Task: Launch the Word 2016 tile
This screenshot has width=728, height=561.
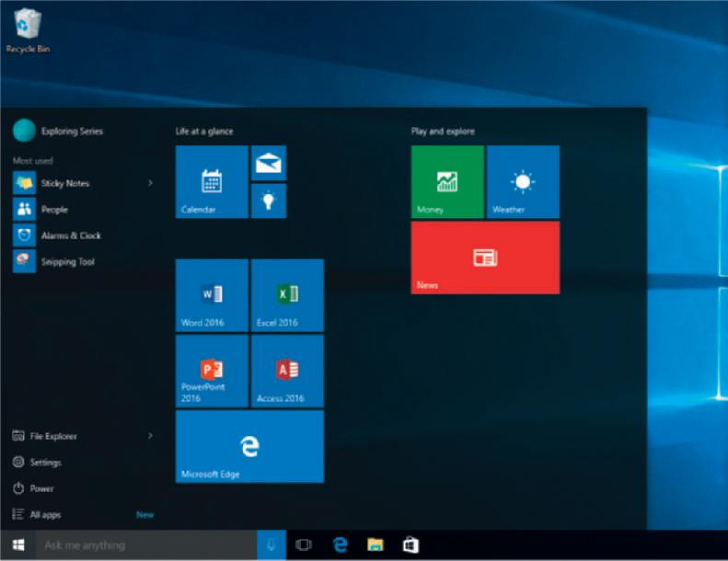Action: click(x=212, y=295)
